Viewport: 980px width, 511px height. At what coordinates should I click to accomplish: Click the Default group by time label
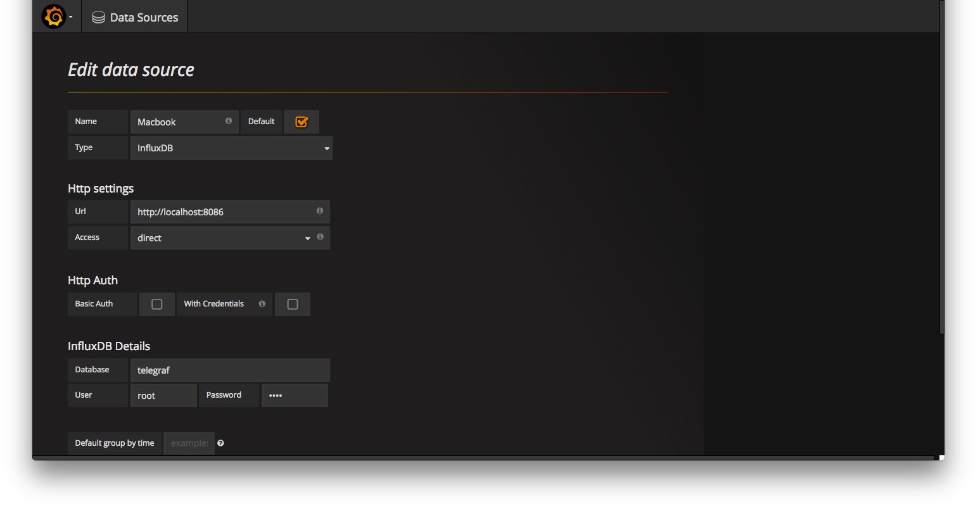[x=115, y=443]
